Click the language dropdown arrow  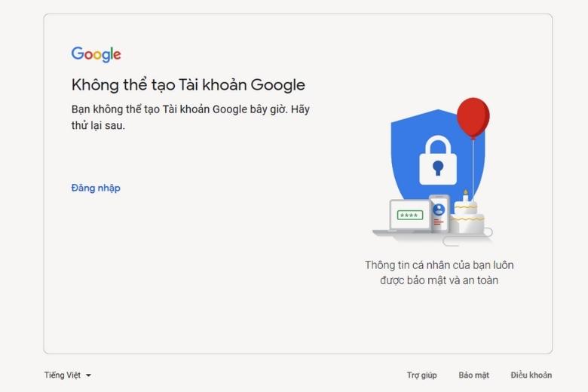[88, 375]
